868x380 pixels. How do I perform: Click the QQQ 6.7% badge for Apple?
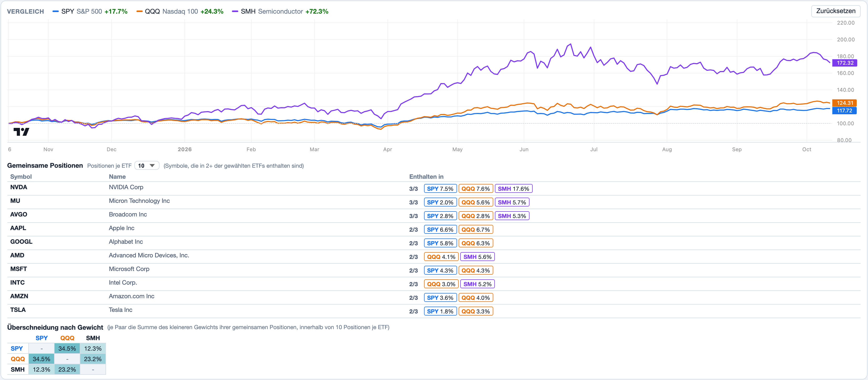tap(475, 230)
